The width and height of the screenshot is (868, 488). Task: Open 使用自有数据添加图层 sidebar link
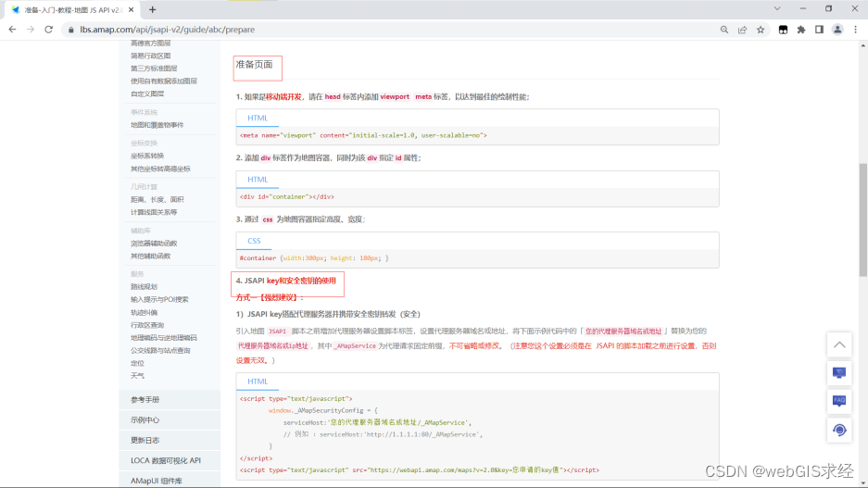164,81
